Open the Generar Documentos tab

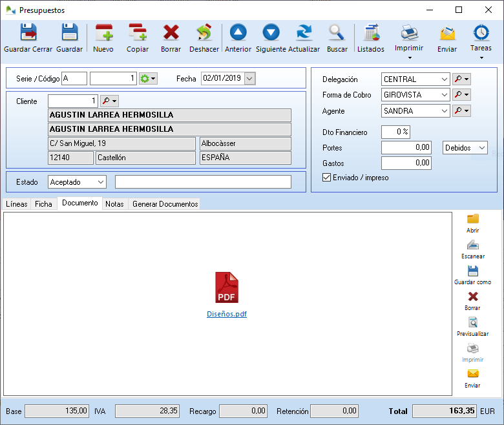point(165,204)
